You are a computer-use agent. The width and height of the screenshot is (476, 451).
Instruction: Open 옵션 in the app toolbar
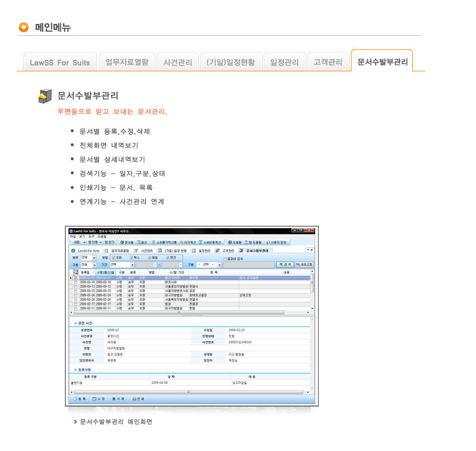(x=142, y=242)
